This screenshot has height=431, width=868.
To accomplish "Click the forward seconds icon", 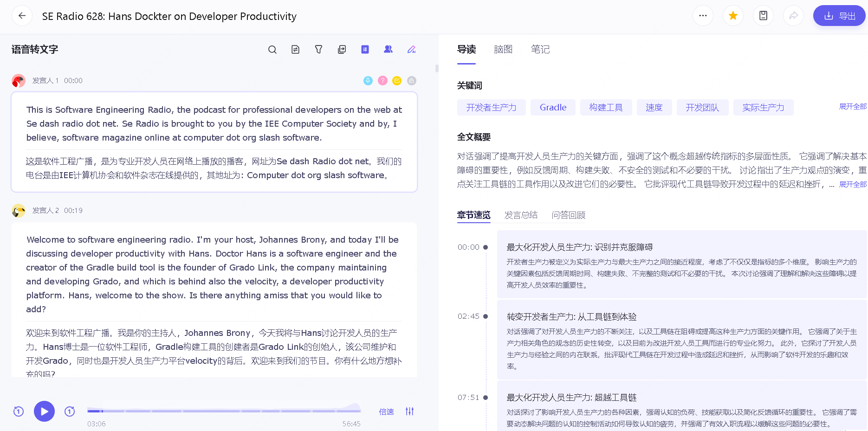I will point(70,412).
